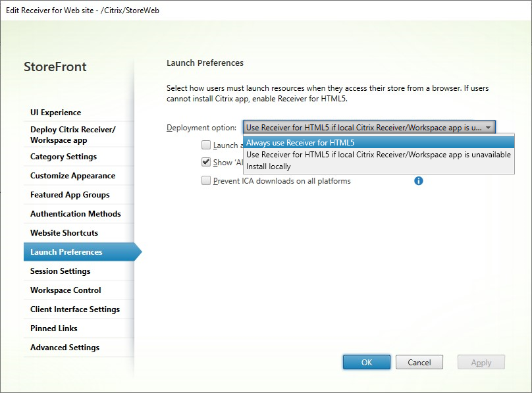The width and height of the screenshot is (532, 393).
Task: Go to Advanced Settings
Action: coord(65,348)
